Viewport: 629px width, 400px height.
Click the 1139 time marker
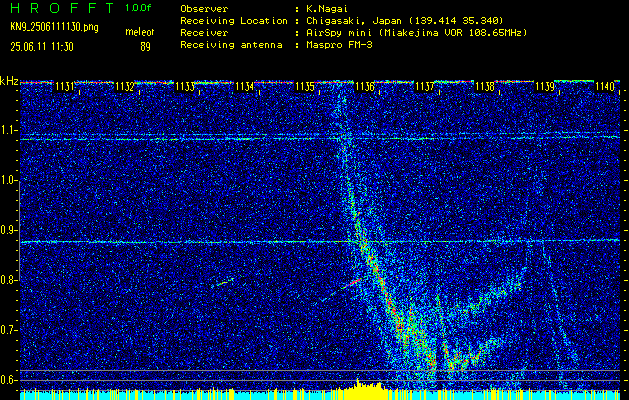click(544, 87)
